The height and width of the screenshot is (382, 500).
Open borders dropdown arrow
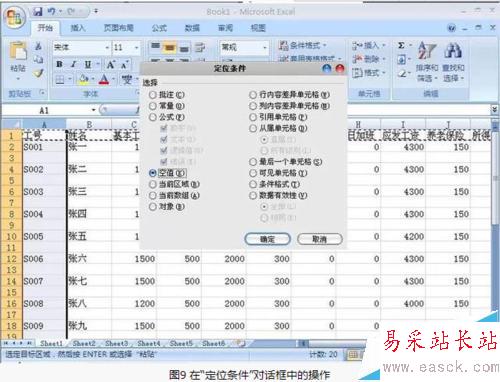click(70, 79)
